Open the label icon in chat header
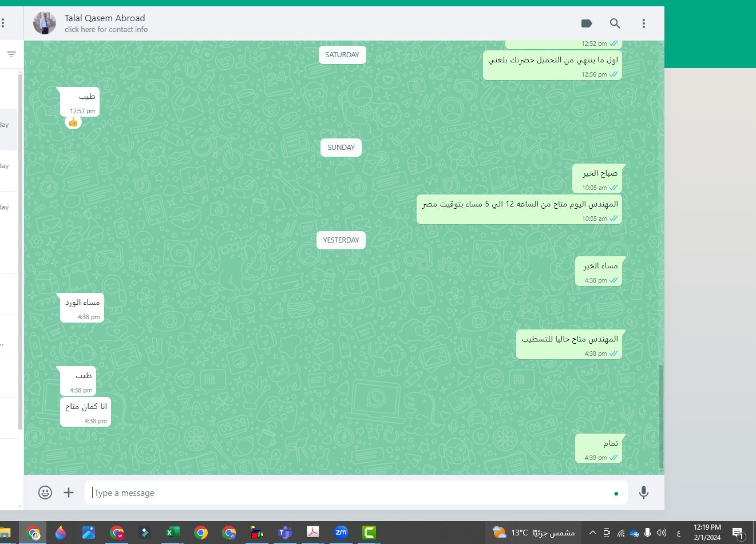The height and width of the screenshot is (544, 756). pyautogui.click(x=586, y=23)
